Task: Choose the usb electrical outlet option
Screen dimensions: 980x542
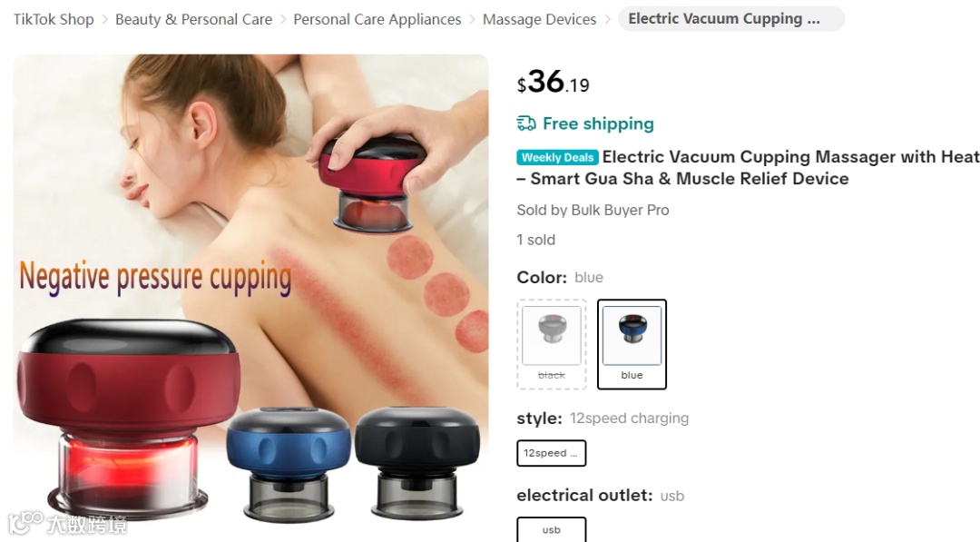Action: pyautogui.click(x=552, y=529)
